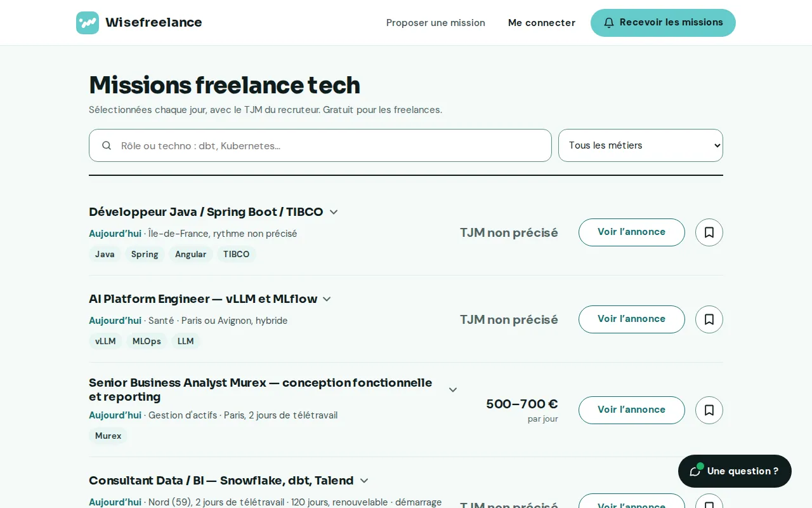Open the Consultant Data / BI — Snowflake title
Screen dimensions: 812x508
tap(221, 481)
